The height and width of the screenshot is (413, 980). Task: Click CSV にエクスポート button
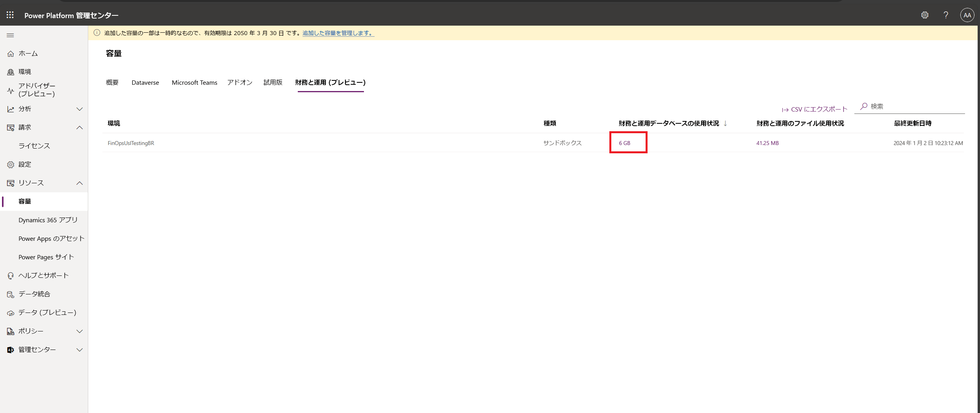[815, 110]
